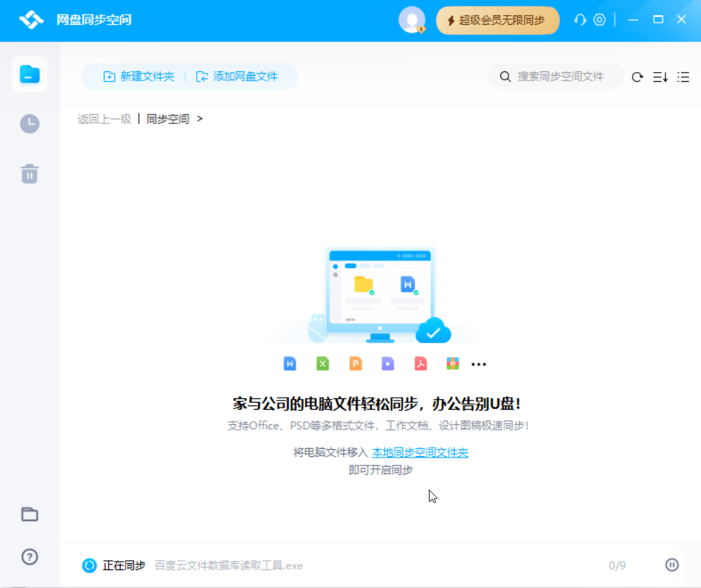Screen dimensions: 701x588
Task: Open settings hexagon icon in title bar
Action: [x=600, y=20]
